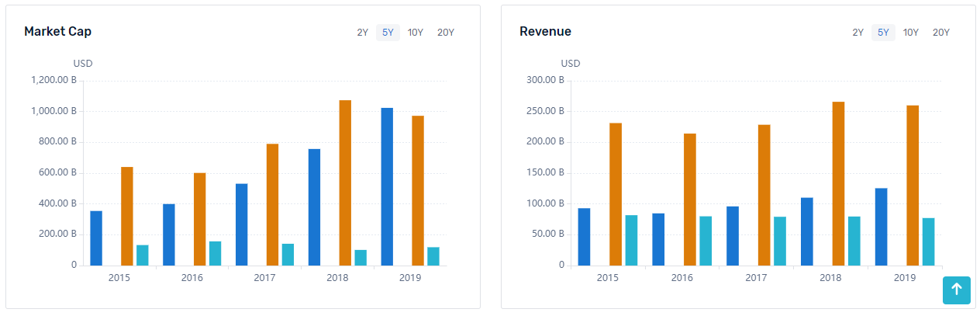The image size is (980, 316).
Task: Click the blue 2019 Market Cap bar
Action: point(387,187)
